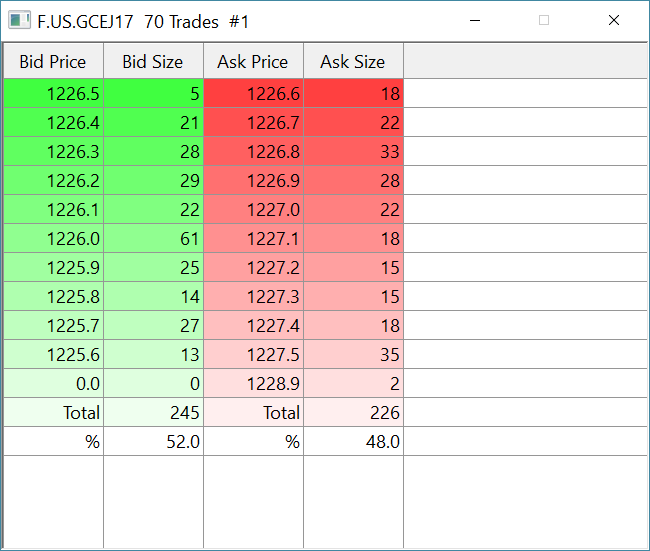Screen dimensions: 650x551
Task: Select bid price 1226.5
Action: coord(53,93)
